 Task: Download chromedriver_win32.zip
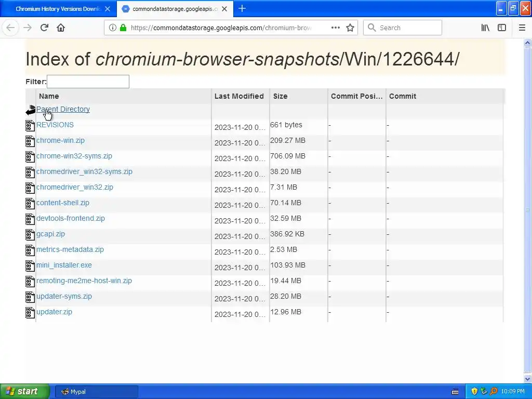(75, 187)
